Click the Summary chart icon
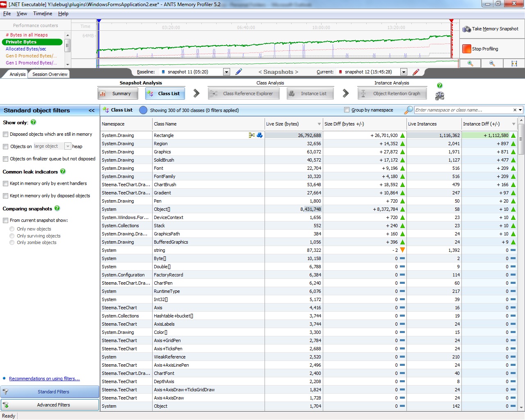 point(103,94)
